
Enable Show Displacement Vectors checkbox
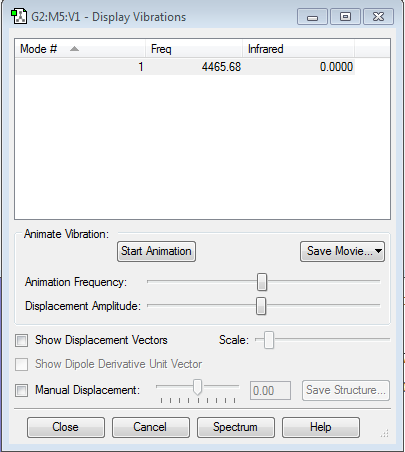pyautogui.click(x=22, y=341)
